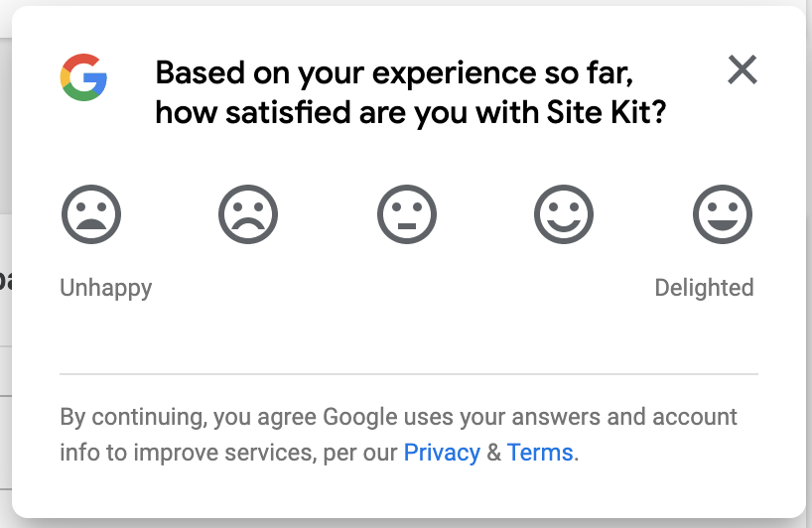Click the ampersand between Privacy and Terms
Screen dimensions: 812x528
click(x=493, y=453)
